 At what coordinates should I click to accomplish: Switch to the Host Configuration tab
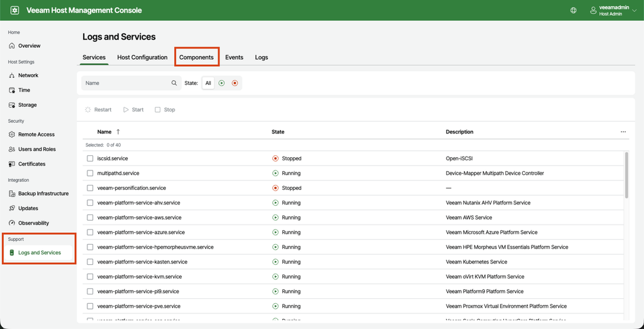click(142, 57)
